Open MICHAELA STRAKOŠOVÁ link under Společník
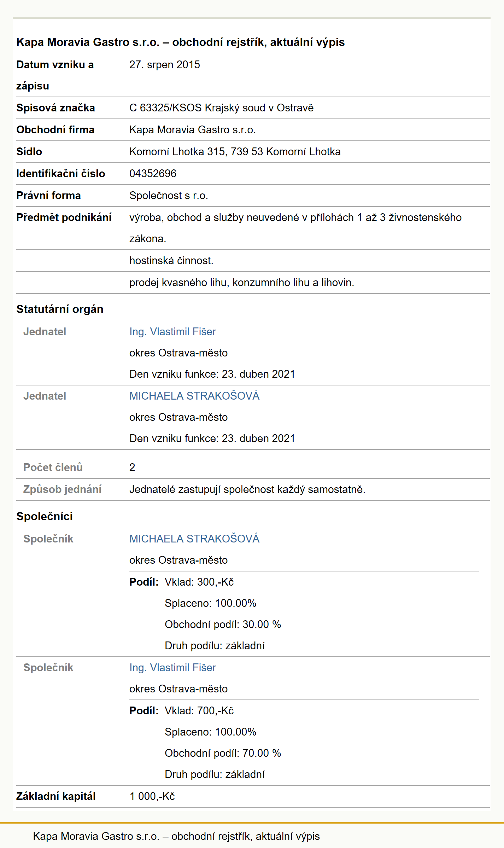 click(194, 539)
